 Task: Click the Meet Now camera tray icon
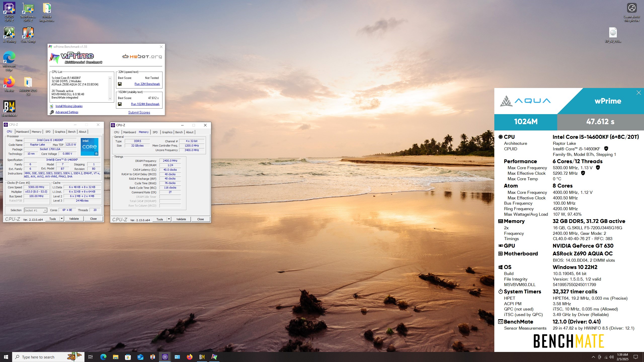click(x=600, y=357)
